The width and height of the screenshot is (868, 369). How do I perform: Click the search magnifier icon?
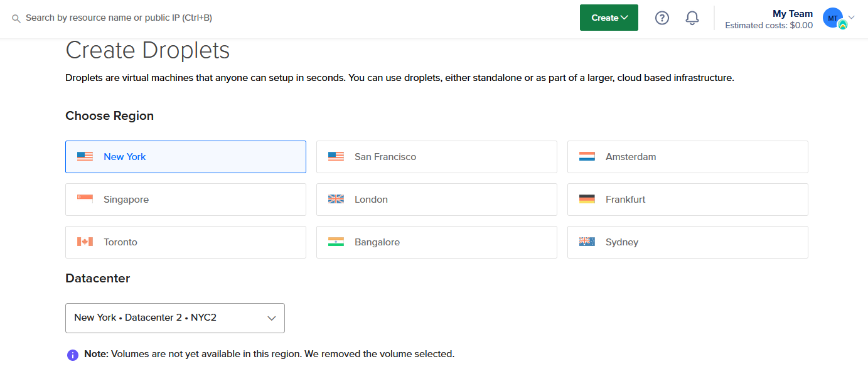click(16, 18)
